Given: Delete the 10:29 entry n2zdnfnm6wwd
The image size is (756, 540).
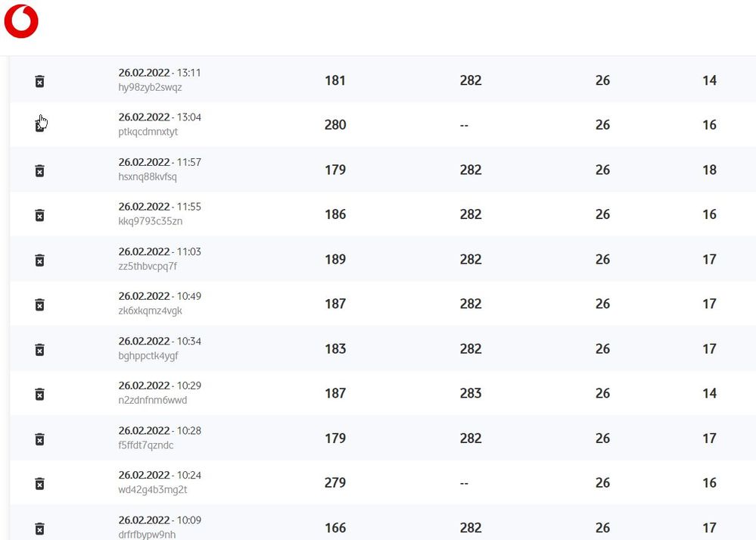Looking at the screenshot, I should pyautogui.click(x=40, y=395).
